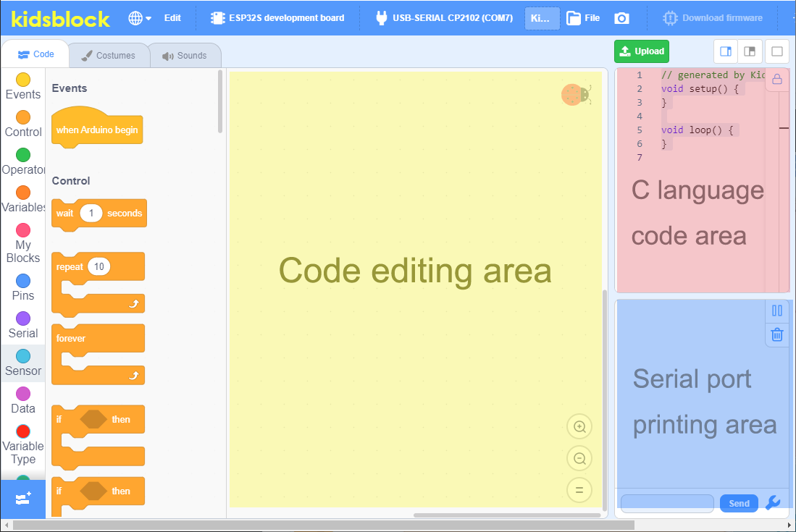
Task: Pause the serial port printing
Action: tap(776, 311)
